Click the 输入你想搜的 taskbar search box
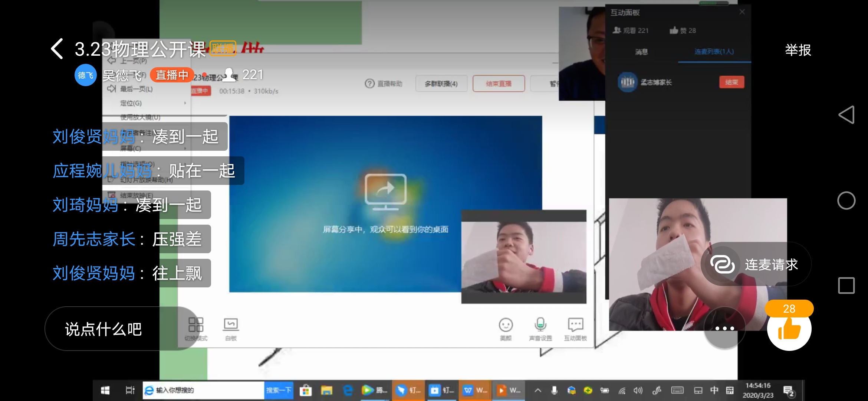 (204, 390)
